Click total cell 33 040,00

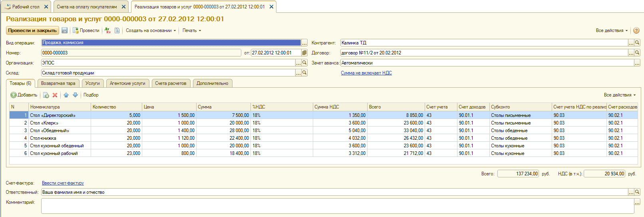(396, 131)
